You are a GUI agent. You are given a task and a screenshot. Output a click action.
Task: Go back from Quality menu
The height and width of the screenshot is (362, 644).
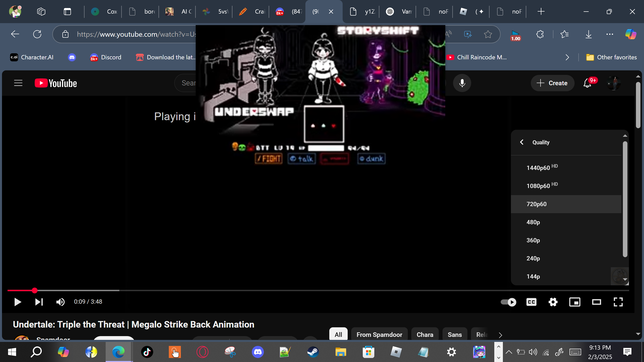point(522,142)
